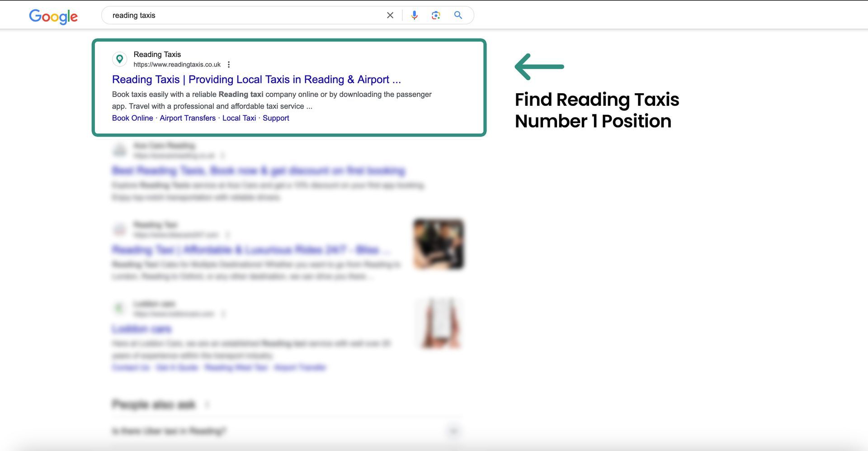Open 'Reading Taxis | Providing Local Taxis' result title

[256, 80]
